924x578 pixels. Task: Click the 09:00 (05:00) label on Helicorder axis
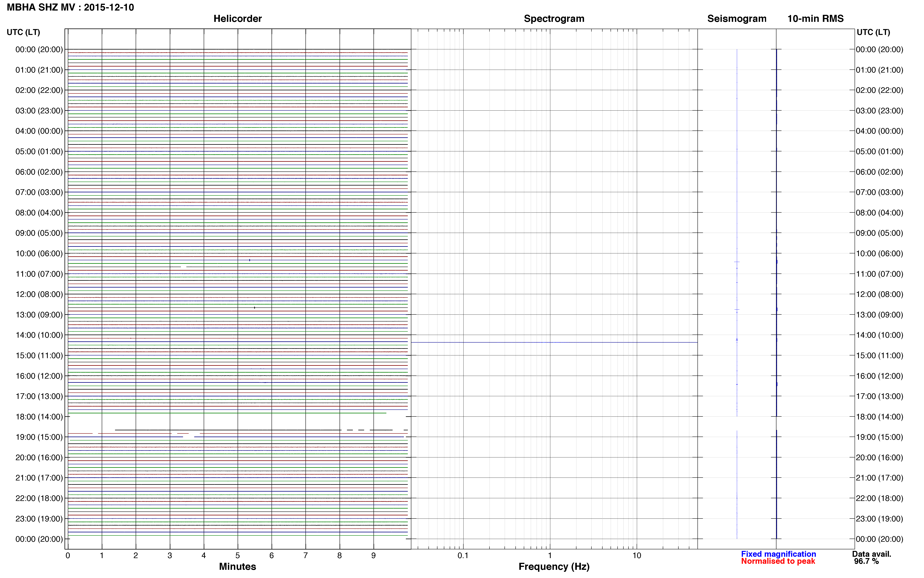(39, 233)
